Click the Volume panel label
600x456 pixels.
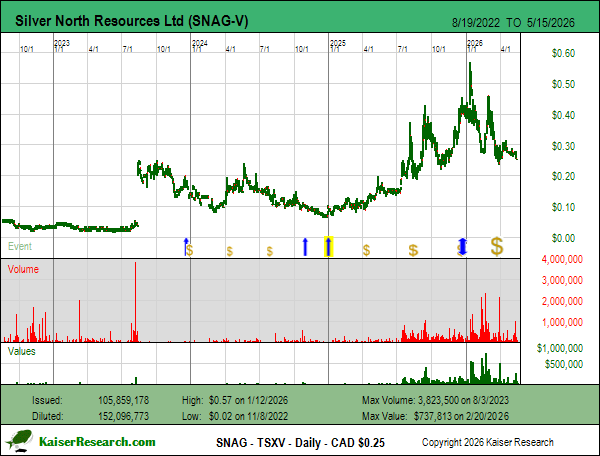pyautogui.click(x=23, y=269)
